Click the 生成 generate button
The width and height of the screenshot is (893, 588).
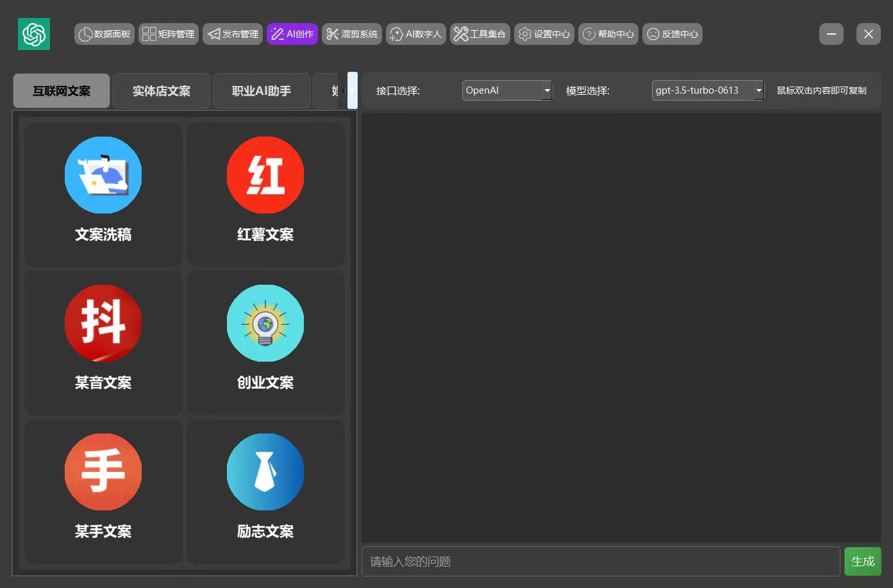[862, 561]
